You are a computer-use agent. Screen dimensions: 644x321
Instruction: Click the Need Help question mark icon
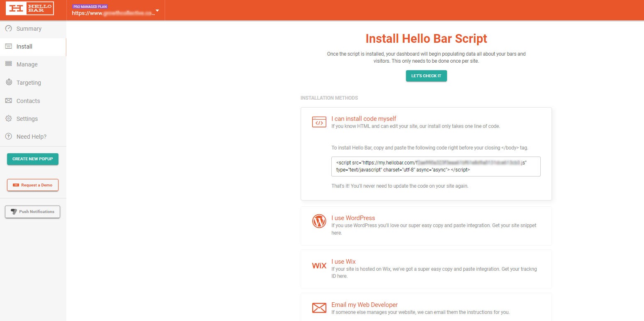tap(9, 136)
